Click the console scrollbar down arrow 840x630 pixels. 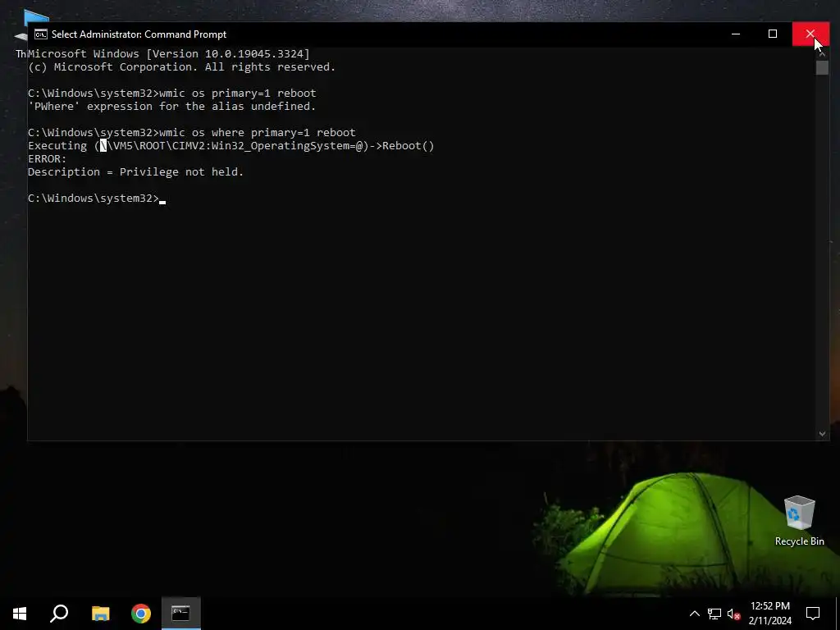coord(822,434)
